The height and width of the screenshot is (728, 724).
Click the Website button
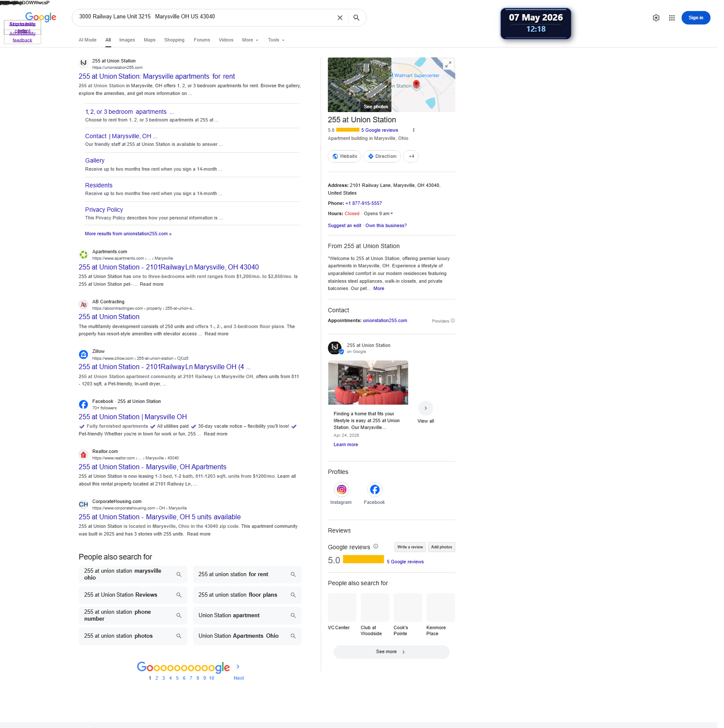coord(344,157)
